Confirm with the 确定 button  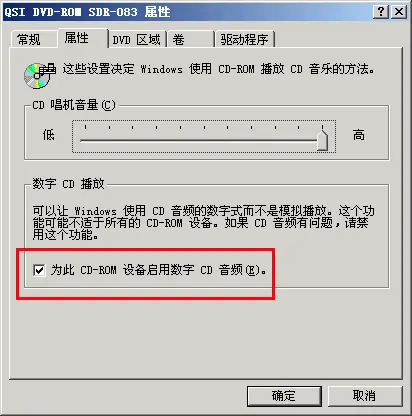click(x=284, y=396)
